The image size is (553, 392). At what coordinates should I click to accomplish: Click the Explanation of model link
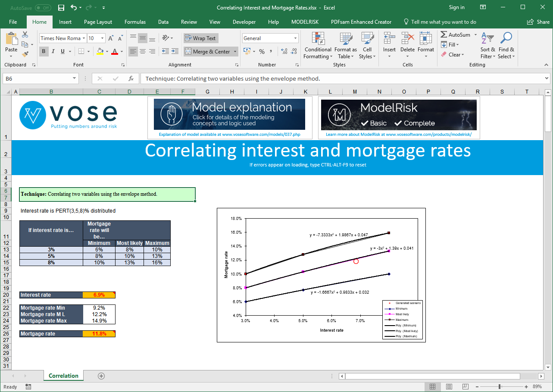click(x=229, y=135)
